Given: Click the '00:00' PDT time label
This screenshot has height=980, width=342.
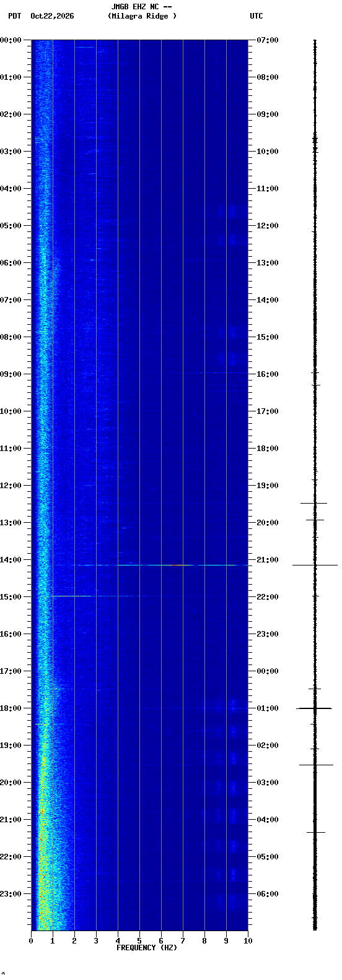Looking at the screenshot, I should (11, 40).
